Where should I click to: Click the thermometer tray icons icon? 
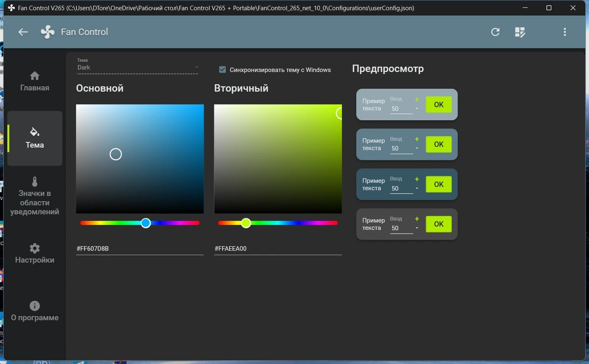tap(34, 182)
